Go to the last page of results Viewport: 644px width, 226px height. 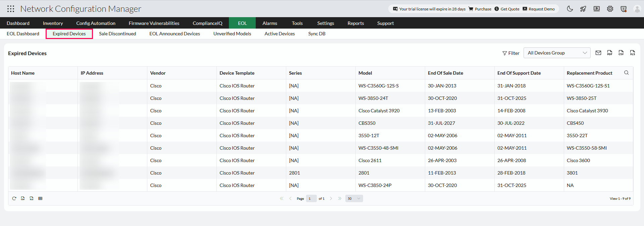point(340,198)
